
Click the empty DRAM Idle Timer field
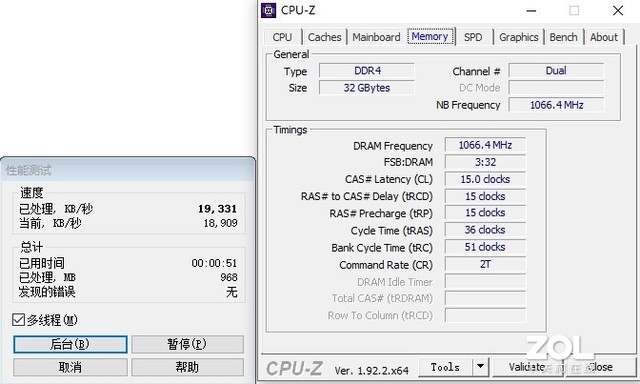(x=485, y=282)
